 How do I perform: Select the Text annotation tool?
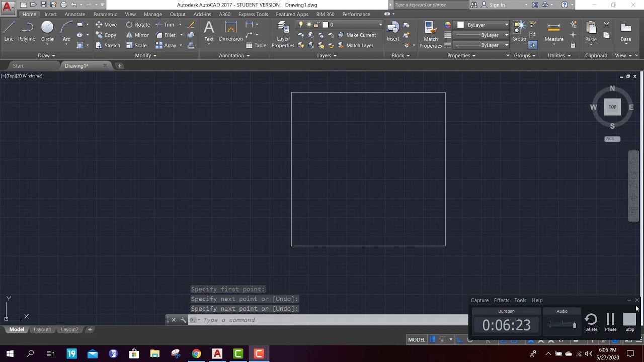(209, 31)
